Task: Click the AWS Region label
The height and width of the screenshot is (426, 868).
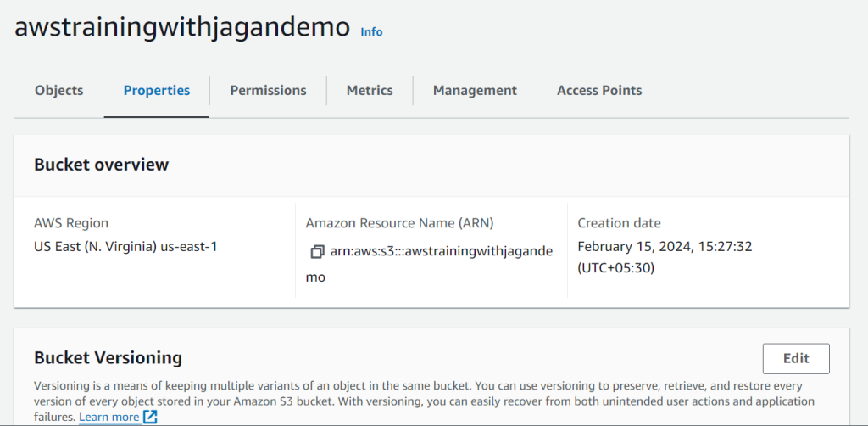Action: click(x=71, y=223)
